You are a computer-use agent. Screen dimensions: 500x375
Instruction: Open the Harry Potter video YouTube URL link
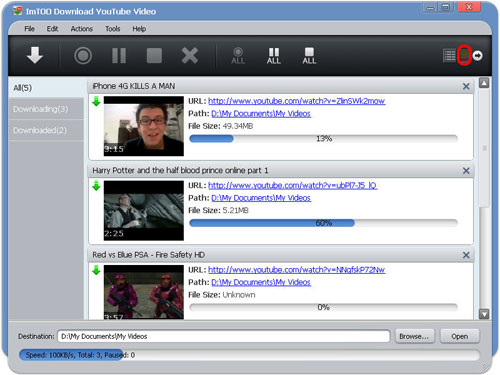pos(293,185)
